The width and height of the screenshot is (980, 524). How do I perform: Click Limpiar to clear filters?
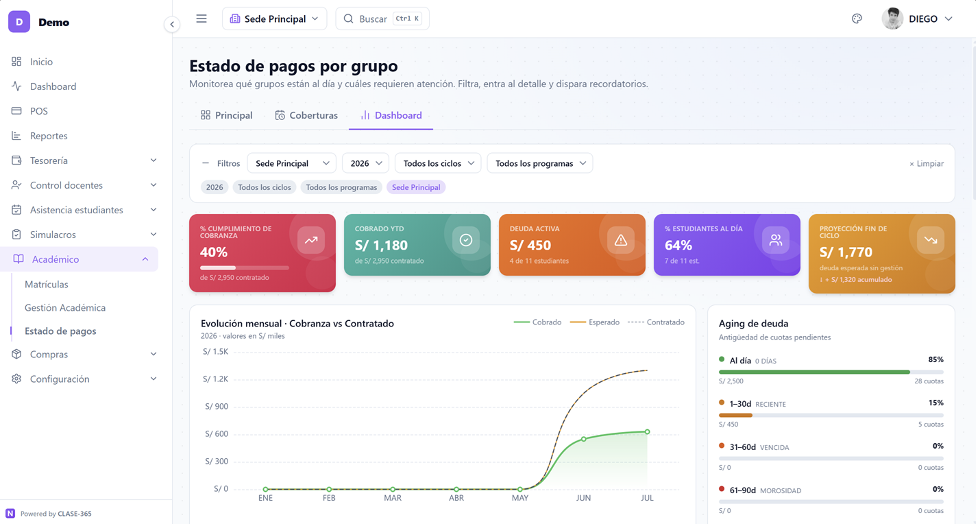(x=927, y=163)
